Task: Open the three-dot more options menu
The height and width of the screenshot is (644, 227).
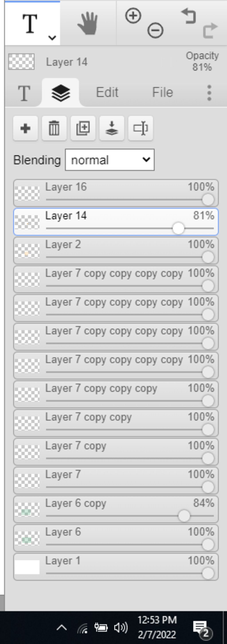Action: pos(209,93)
